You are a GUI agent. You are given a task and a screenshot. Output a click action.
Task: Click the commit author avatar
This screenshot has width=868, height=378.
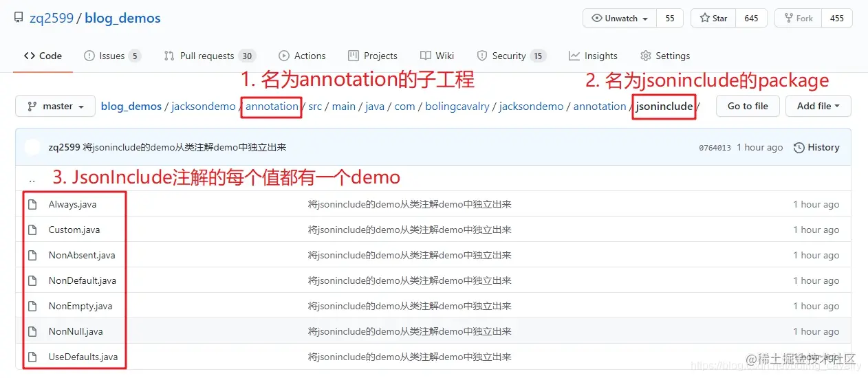(x=32, y=147)
